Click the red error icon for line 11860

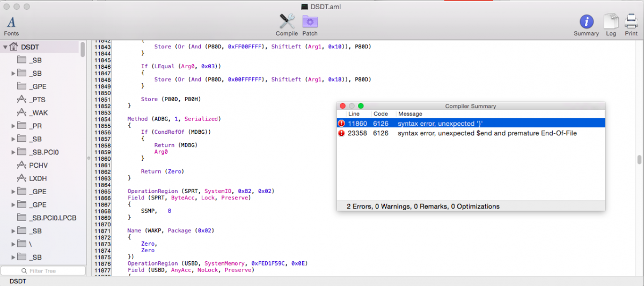(x=341, y=123)
